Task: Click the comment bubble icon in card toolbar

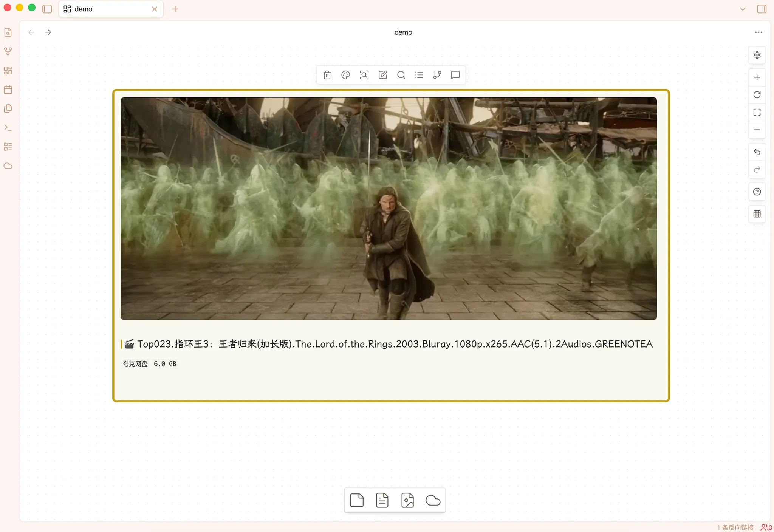Action: pyautogui.click(x=455, y=75)
